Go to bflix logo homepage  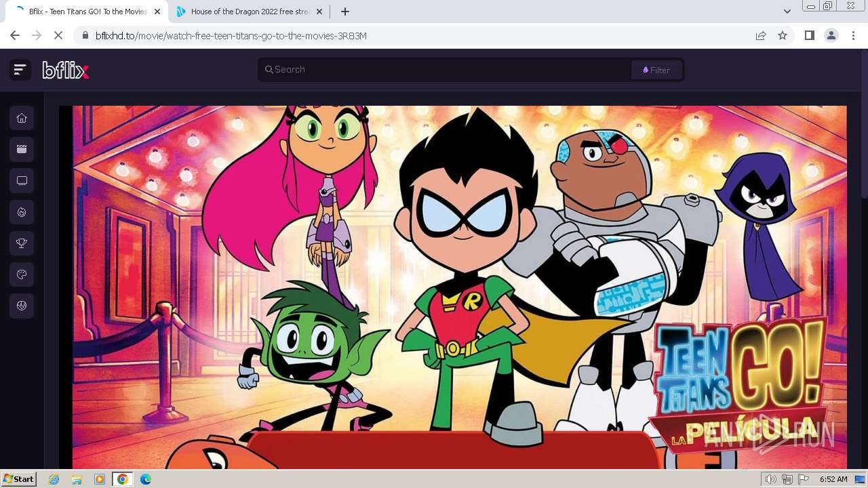pos(66,70)
